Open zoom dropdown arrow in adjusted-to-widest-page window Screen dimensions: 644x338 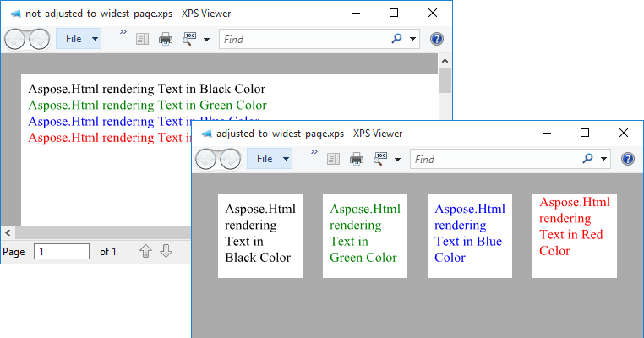pyautogui.click(x=397, y=160)
